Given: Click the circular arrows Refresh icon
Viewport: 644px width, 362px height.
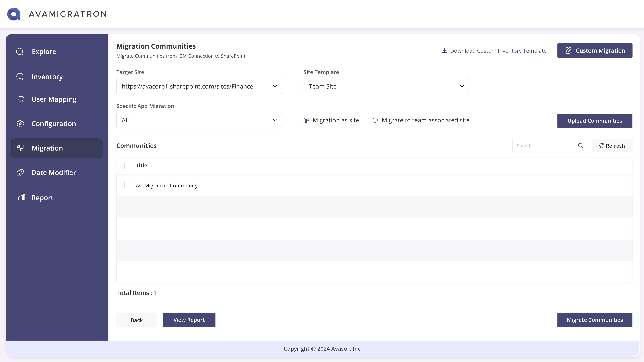Looking at the screenshot, I should pos(602,146).
